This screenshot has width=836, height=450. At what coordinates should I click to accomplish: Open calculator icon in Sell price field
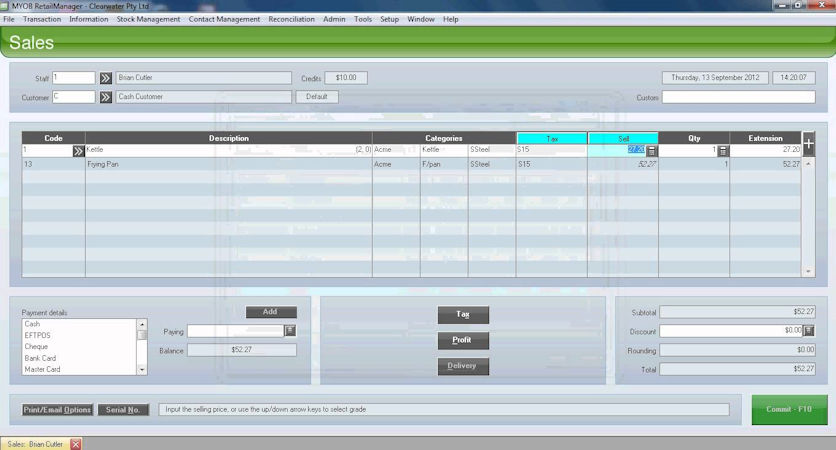pyautogui.click(x=651, y=151)
